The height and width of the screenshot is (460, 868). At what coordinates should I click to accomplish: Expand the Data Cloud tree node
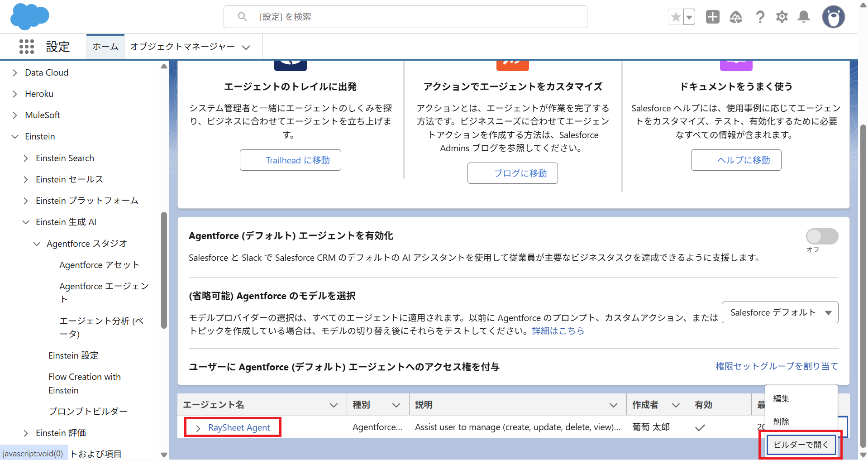pyautogui.click(x=15, y=73)
